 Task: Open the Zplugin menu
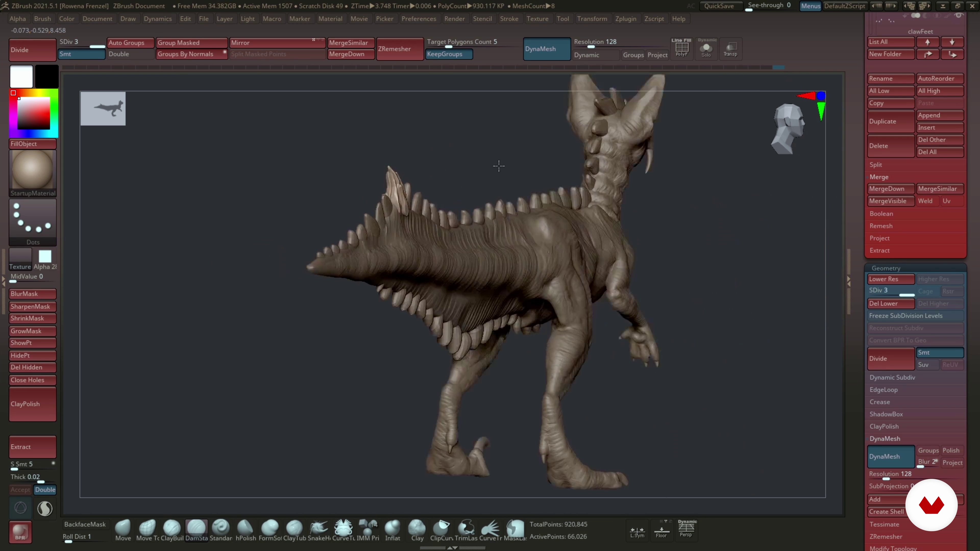coord(626,19)
